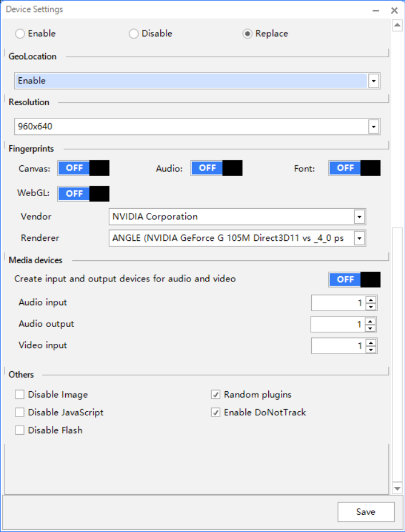Select the Disable radio button

[x=134, y=34]
